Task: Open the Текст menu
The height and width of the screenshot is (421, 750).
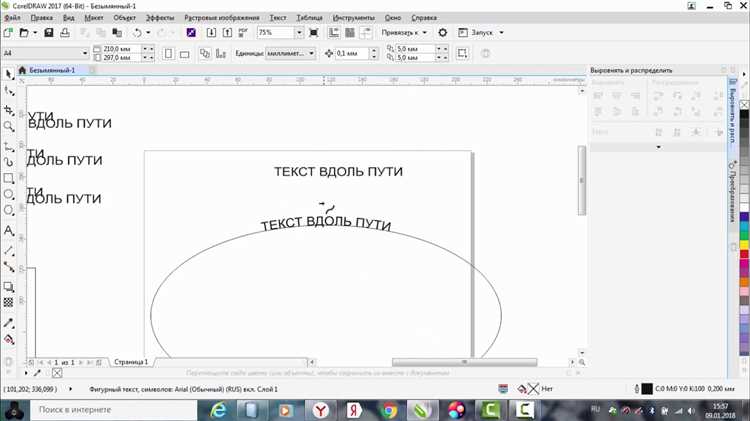Action: point(278,18)
